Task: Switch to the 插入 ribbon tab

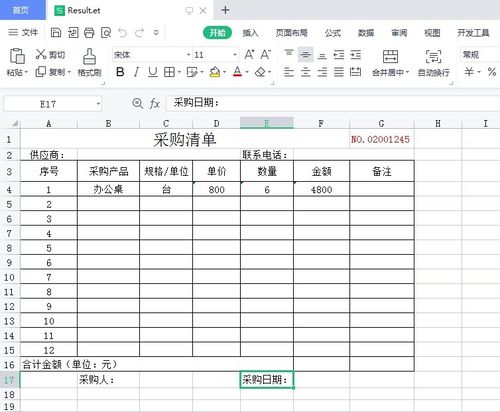Action: [x=250, y=33]
